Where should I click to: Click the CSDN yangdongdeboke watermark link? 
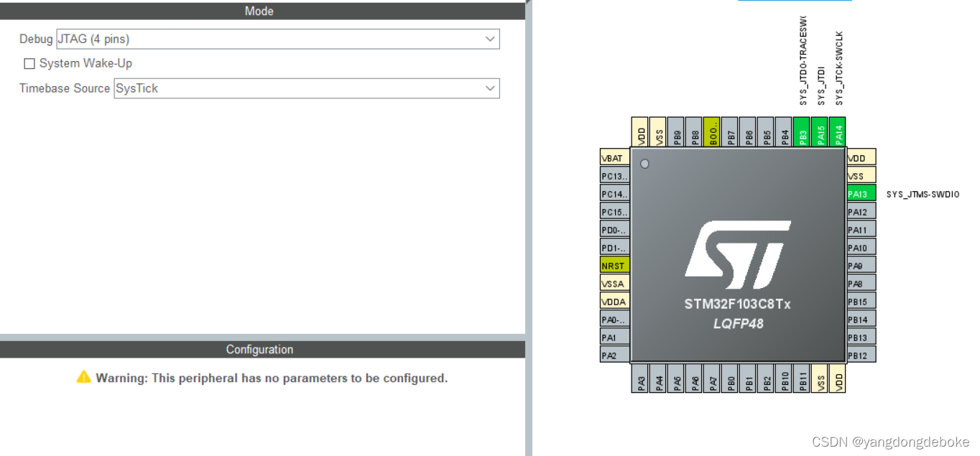[x=891, y=442]
